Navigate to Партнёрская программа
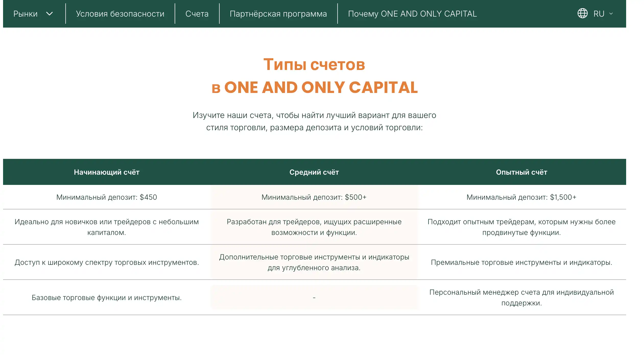 coord(278,14)
